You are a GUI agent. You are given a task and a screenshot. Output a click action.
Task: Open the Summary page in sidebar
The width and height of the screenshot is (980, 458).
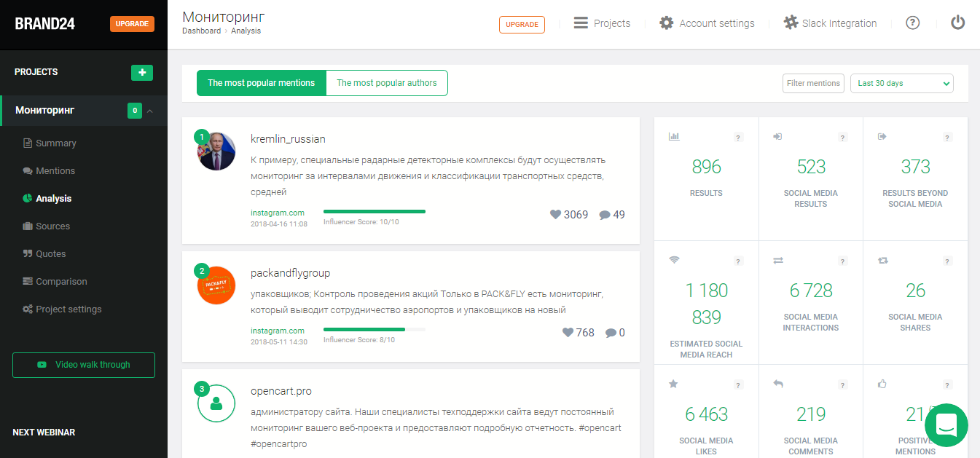click(56, 143)
